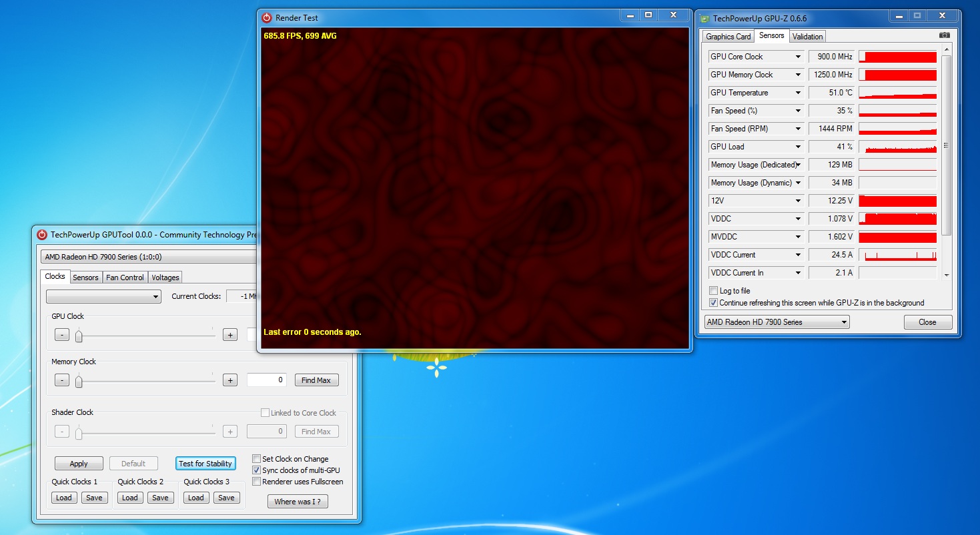Click Test for Stability button
The height and width of the screenshot is (535, 980).
[x=205, y=464]
